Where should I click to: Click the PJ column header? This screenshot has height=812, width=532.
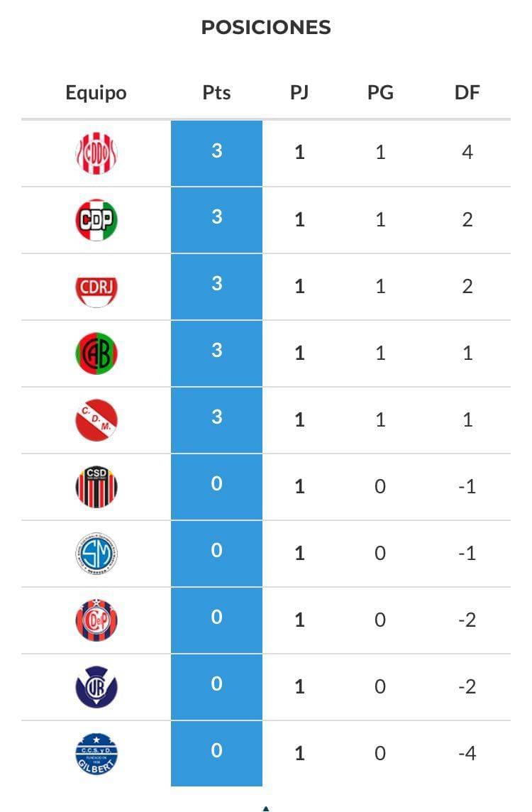point(299,93)
